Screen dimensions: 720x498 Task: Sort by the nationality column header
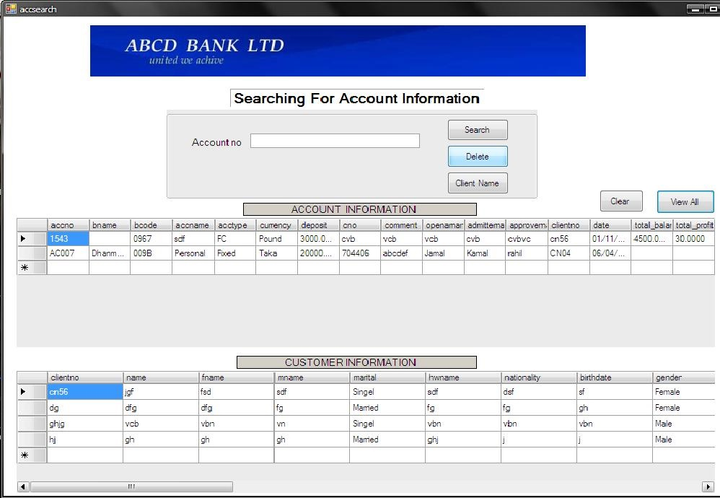click(x=539, y=377)
